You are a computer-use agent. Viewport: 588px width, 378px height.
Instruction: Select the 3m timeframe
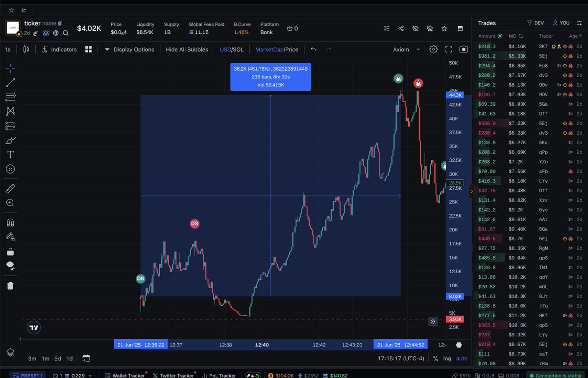point(32,358)
